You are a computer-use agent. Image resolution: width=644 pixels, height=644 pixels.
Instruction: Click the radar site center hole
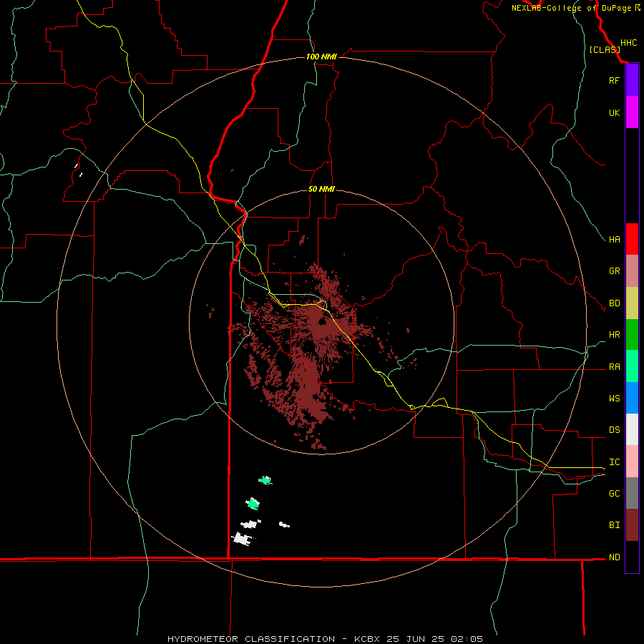click(322, 321)
